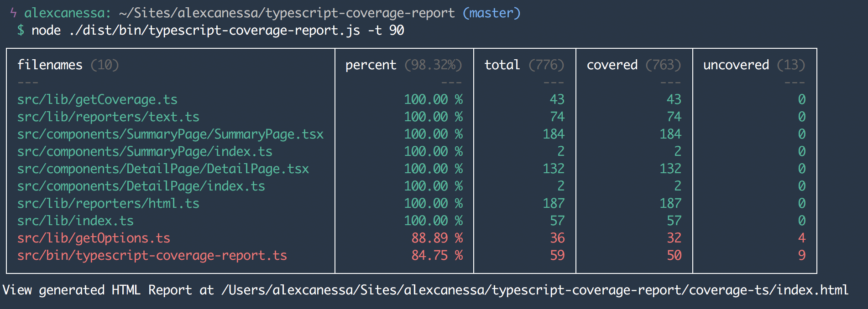Click total value 59 in last row
The image size is (868, 309).
point(557,256)
